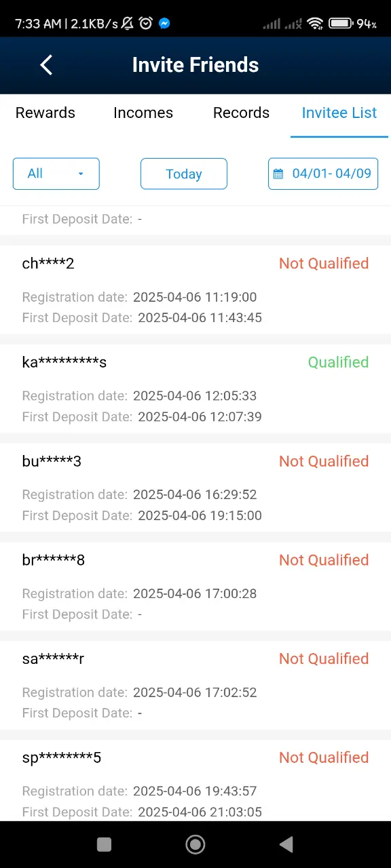Image resolution: width=391 pixels, height=868 pixels.
Task: Tap the Android home navigation button
Action: click(x=195, y=844)
